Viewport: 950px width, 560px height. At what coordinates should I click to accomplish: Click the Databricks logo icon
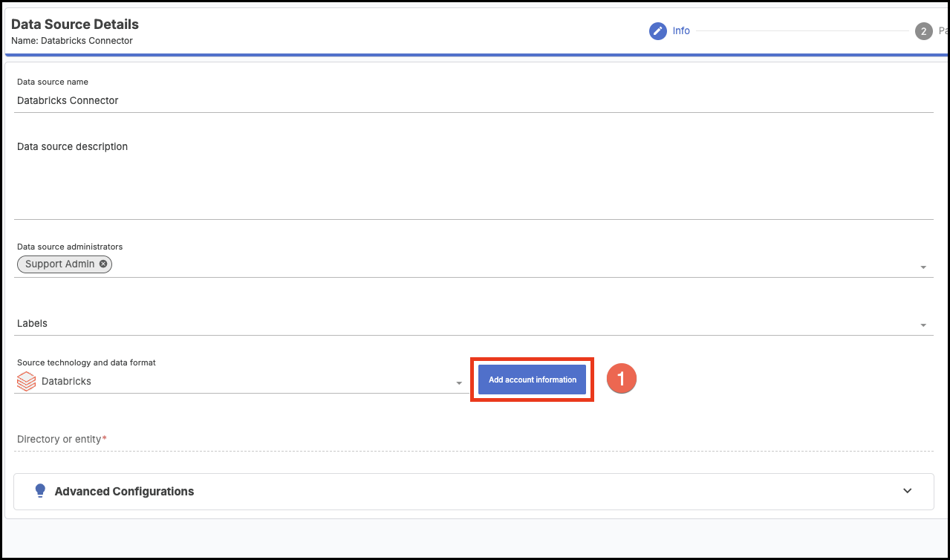27,382
